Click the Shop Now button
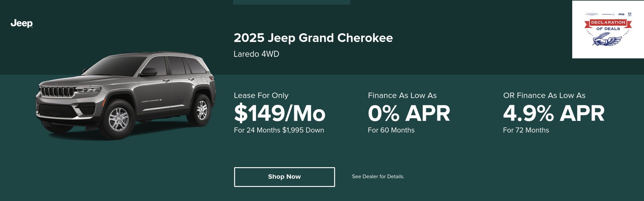644x201 pixels. pyautogui.click(x=284, y=177)
